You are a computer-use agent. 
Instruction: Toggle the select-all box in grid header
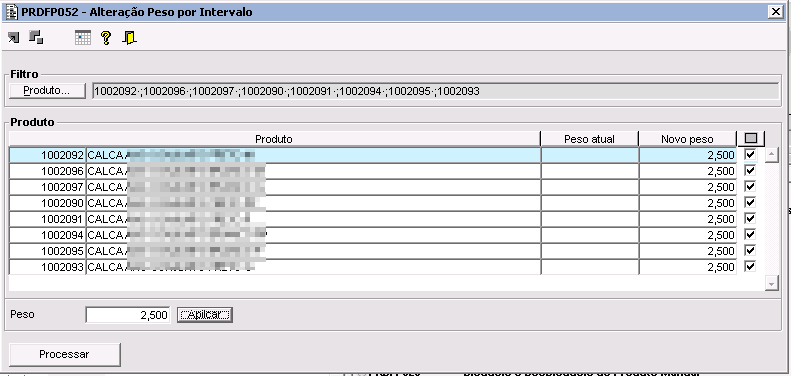point(751,138)
